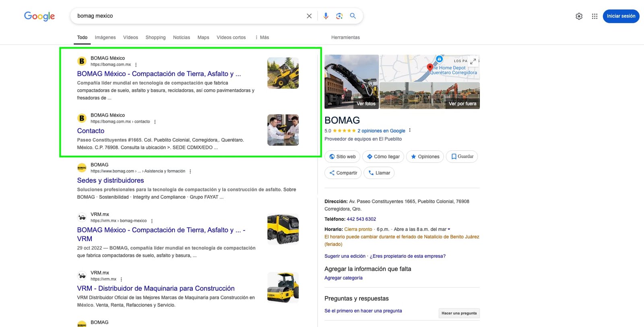Viewport: 644px width, 327px height.
Task: Open the Sedes y distribuidores link
Action: click(110, 181)
